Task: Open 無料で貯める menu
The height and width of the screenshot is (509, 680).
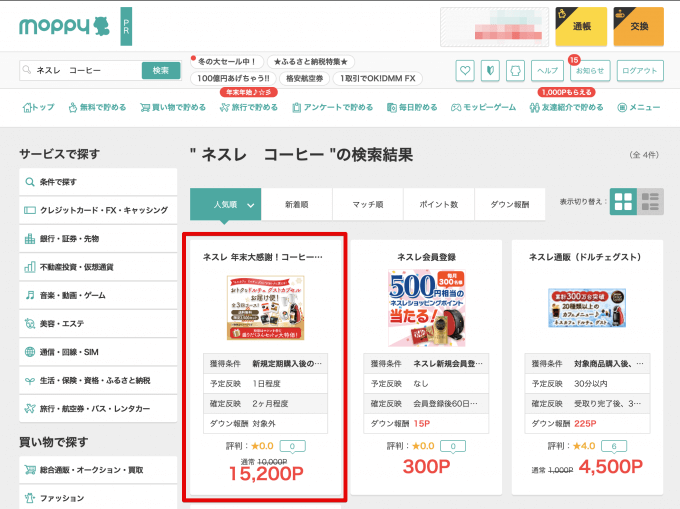Action: tap(97, 107)
